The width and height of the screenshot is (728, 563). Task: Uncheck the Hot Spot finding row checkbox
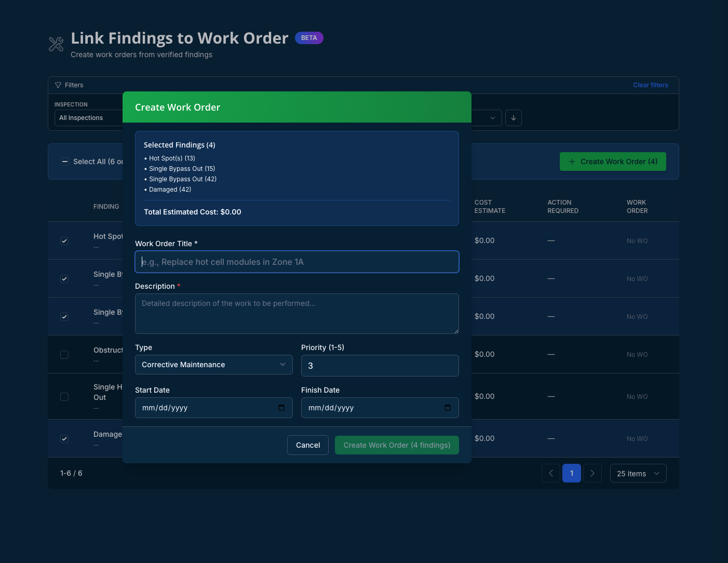64,241
